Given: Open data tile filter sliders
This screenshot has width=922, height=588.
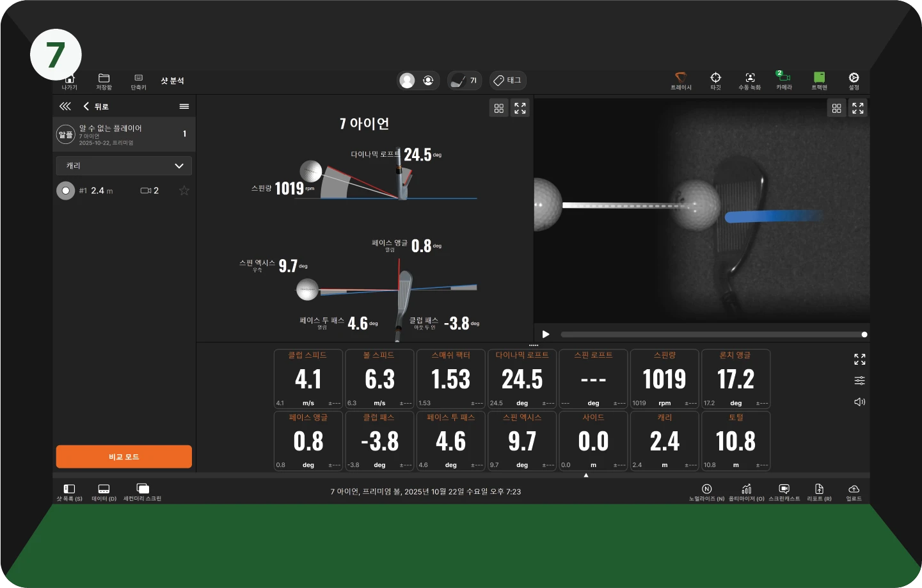Looking at the screenshot, I should pos(859,381).
